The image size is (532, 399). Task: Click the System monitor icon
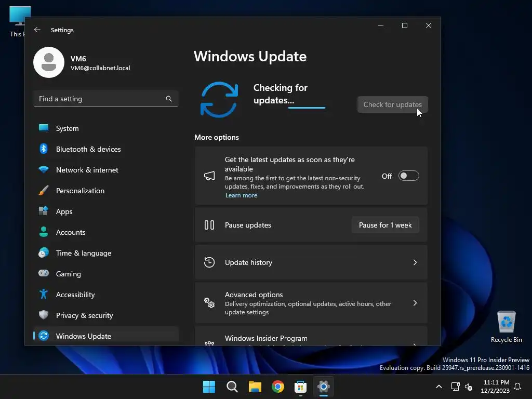click(x=44, y=128)
